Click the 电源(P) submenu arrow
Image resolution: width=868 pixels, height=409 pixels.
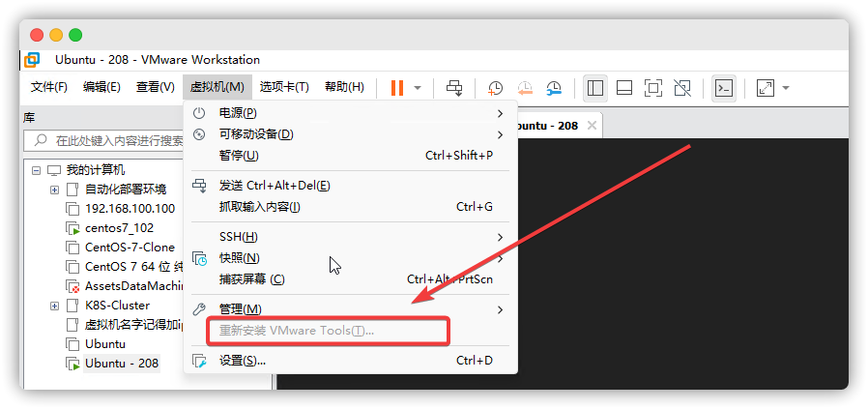(x=500, y=113)
